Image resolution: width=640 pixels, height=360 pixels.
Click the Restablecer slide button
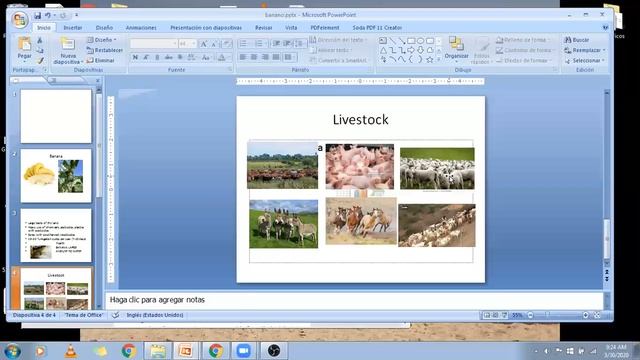[x=105, y=50]
